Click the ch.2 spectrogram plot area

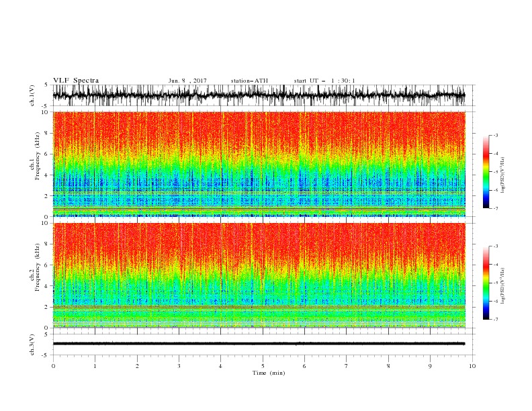259,275
